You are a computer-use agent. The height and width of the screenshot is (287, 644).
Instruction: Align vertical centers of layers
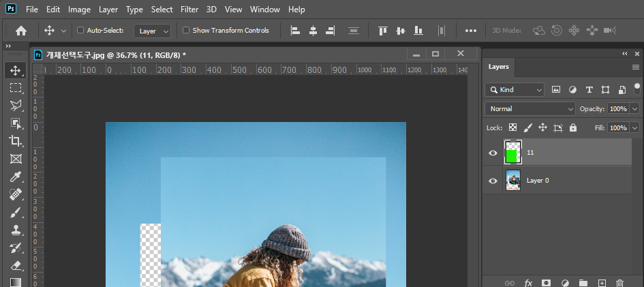(x=401, y=31)
